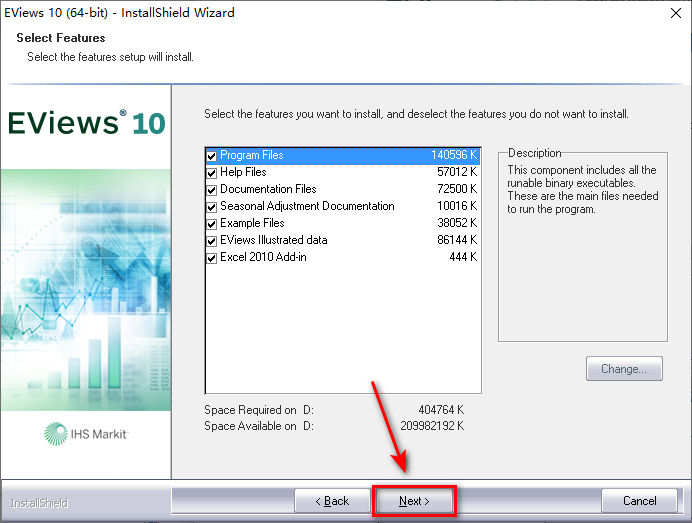692x523 pixels.
Task: Click the EViews 10 logo
Action: pos(86,123)
